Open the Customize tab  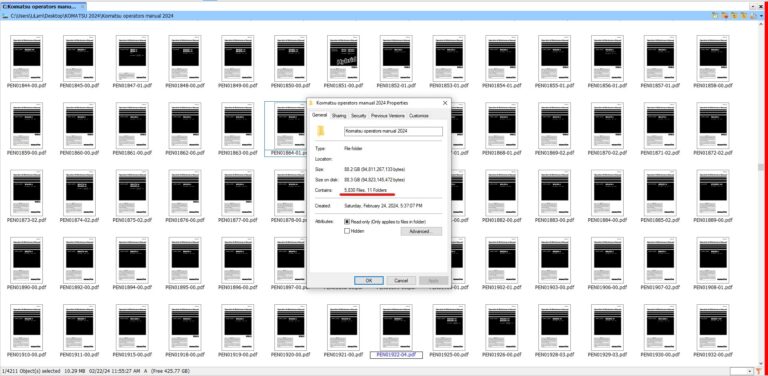pos(419,116)
